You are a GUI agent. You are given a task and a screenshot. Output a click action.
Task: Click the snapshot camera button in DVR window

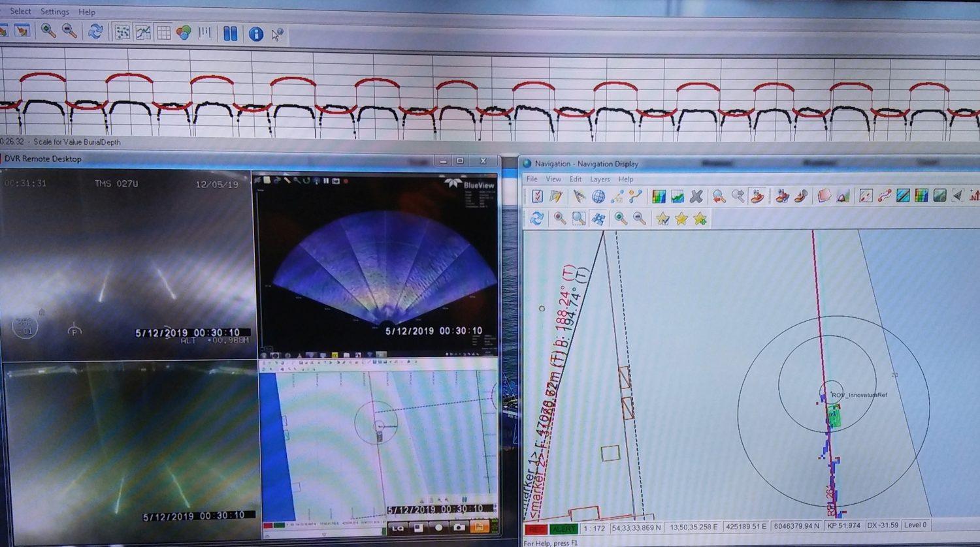[x=459, y=527]
